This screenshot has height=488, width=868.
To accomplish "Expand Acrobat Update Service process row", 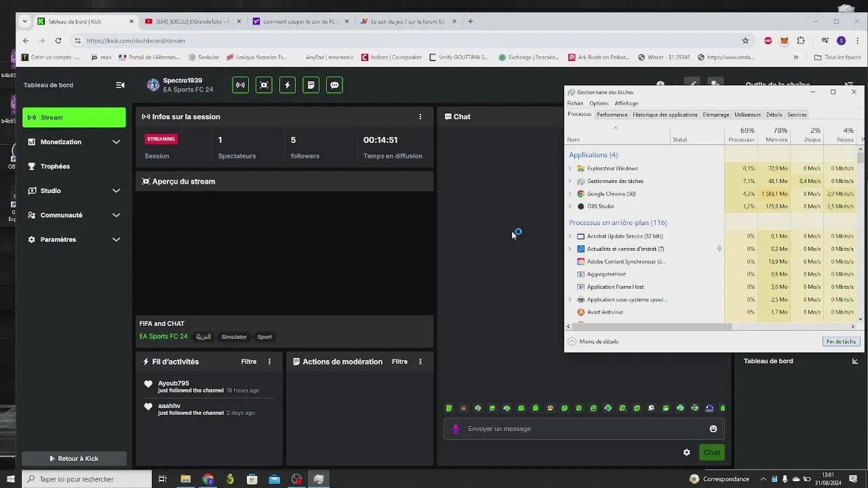I will (570, 236).
